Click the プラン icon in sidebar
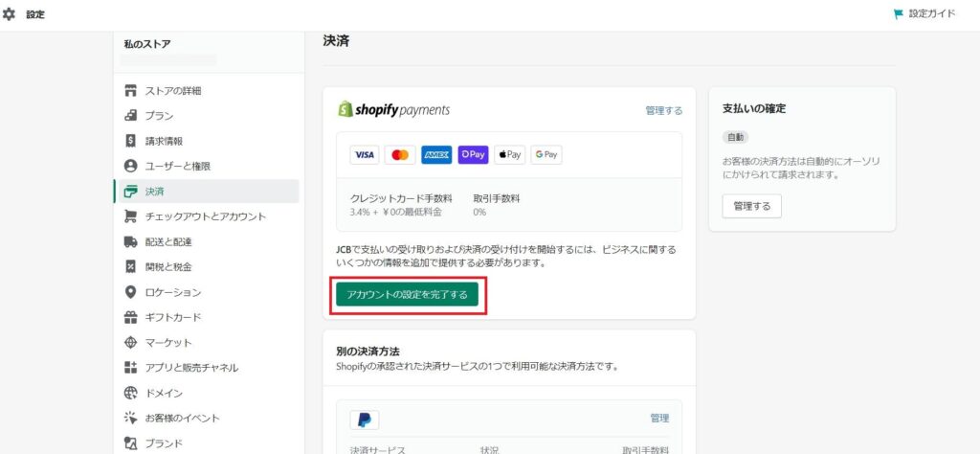 (x=130, y=116)
